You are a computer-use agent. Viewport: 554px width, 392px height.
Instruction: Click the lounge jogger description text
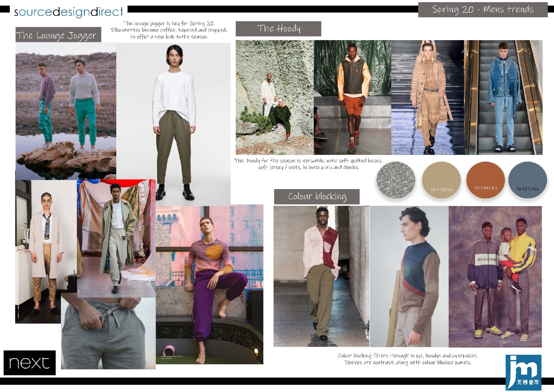(169, 30)
